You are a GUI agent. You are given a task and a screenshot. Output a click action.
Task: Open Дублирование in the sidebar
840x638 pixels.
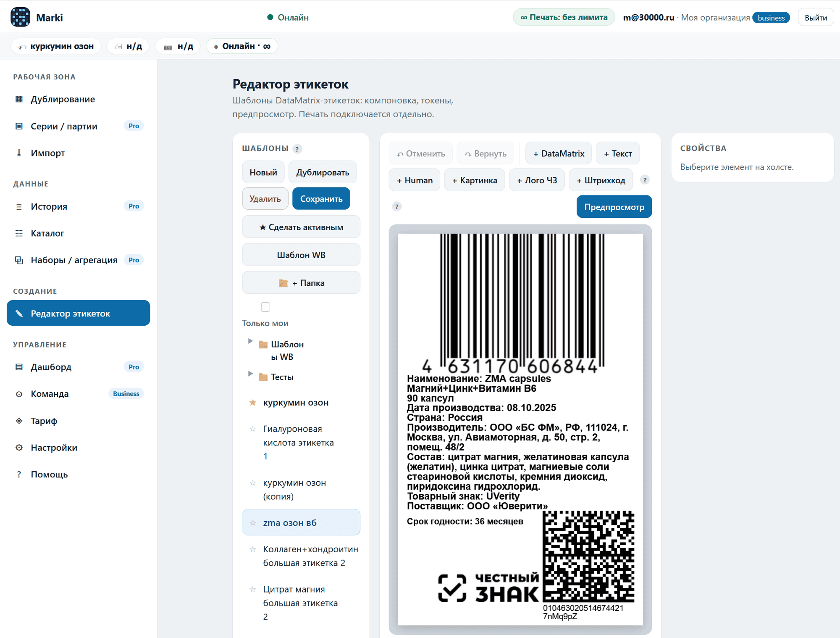79,99
